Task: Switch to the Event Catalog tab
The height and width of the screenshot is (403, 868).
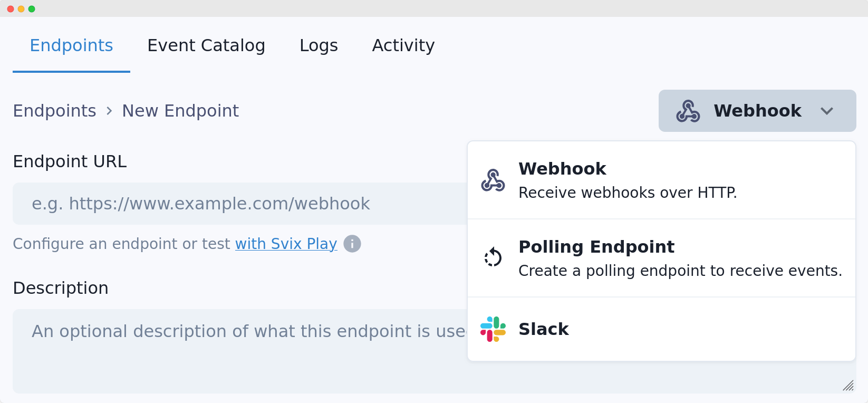Action: [x=206, y=45]
